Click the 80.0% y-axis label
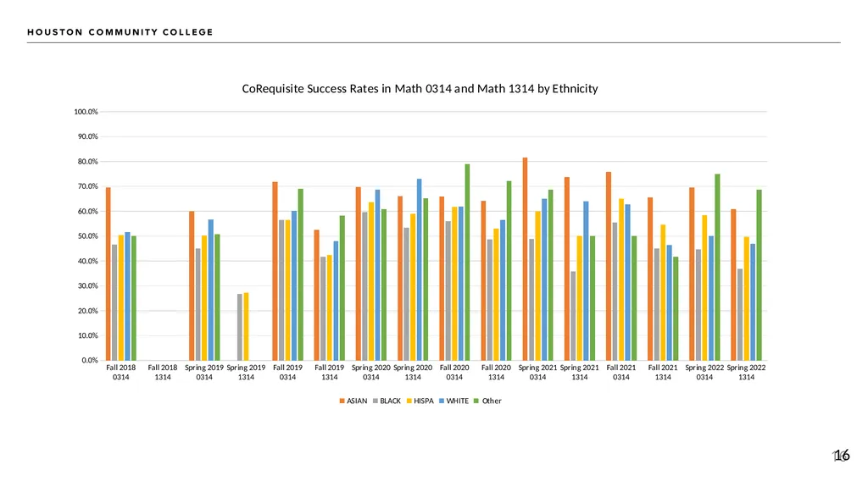 87,162
